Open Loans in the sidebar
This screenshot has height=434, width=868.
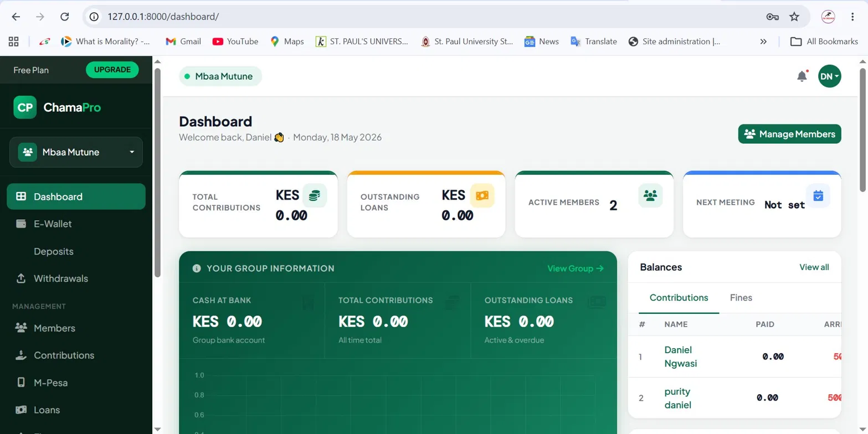(76, 410)
